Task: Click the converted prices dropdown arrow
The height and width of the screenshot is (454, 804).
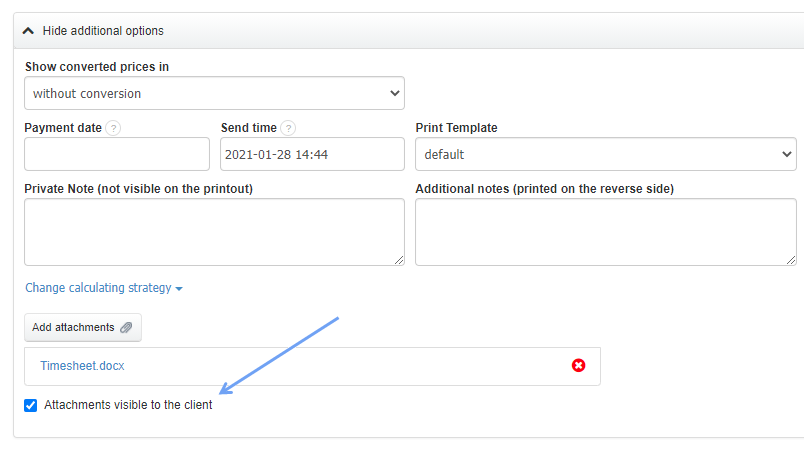Action: pos(393,94)
